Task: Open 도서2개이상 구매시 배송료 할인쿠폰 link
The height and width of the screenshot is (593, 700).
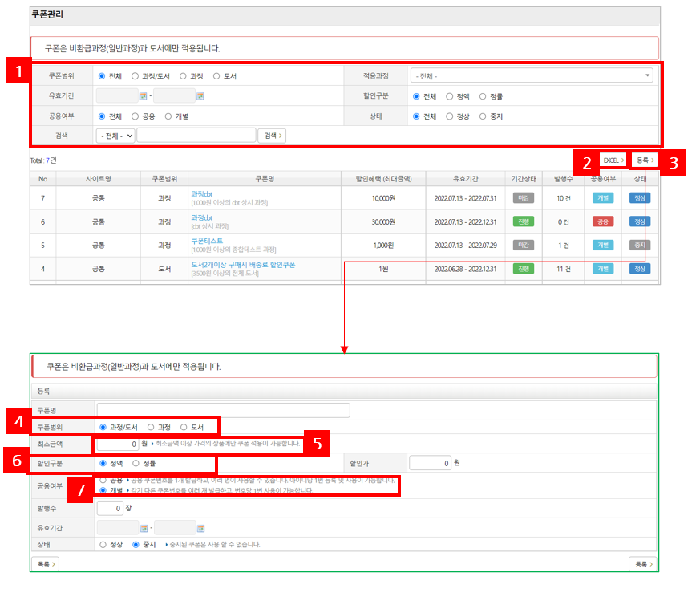Action: tap(242, 264)
